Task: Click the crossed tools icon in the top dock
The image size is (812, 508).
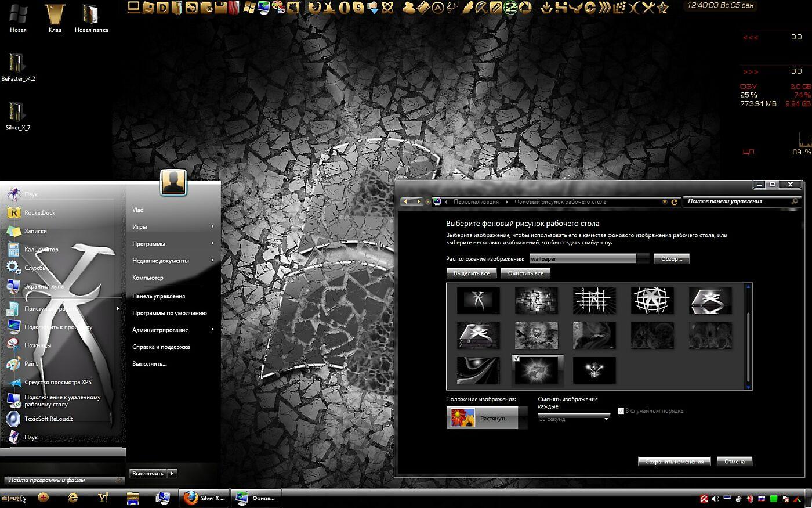Action: tap(648, 8)
